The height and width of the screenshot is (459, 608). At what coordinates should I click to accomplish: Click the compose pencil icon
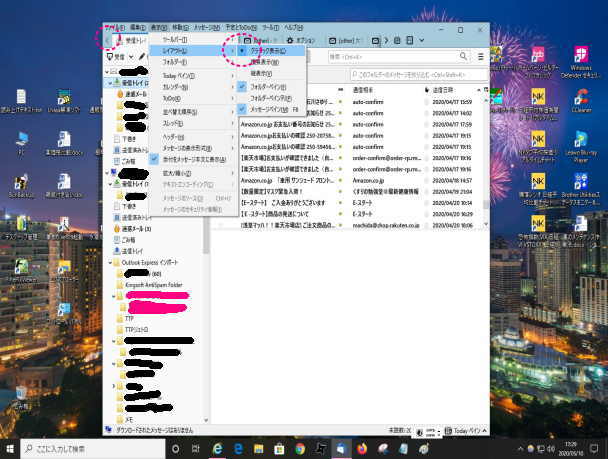[x=142, y=57]
